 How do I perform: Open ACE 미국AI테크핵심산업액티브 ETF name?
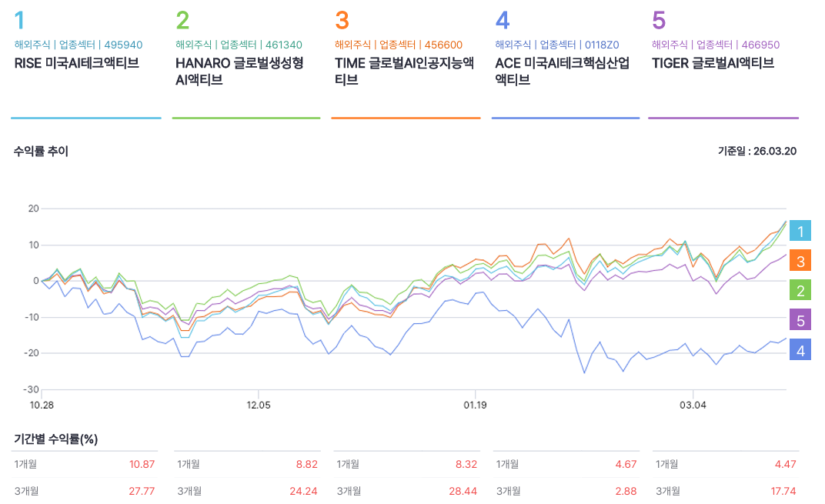click(x=562, y=71)
